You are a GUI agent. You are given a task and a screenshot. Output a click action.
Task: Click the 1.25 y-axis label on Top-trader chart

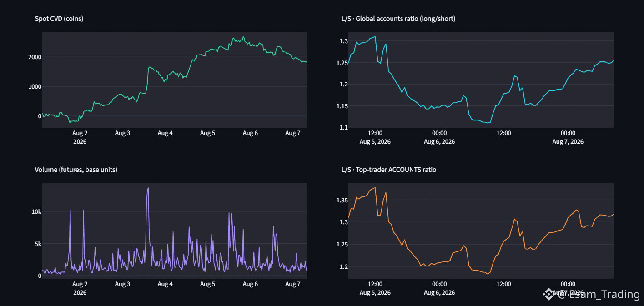pyautogui.click(x=342, y=245)
